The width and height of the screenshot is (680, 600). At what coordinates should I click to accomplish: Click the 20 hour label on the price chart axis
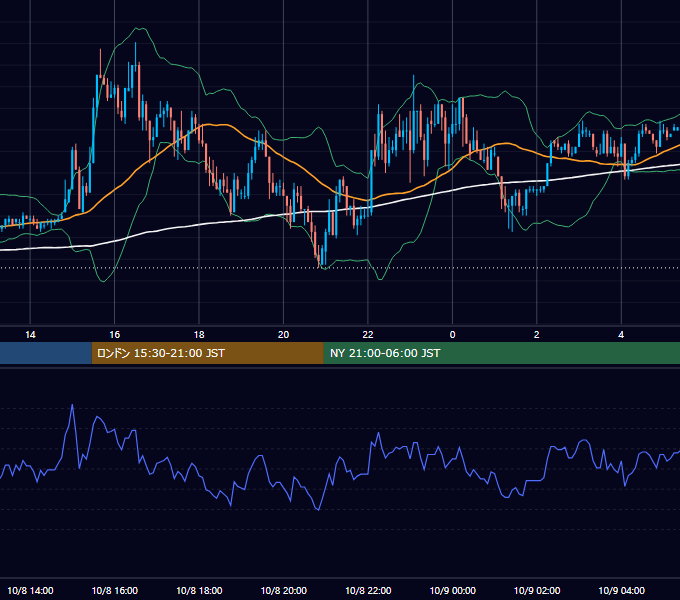pyautogui.click(x=283, y=335)
